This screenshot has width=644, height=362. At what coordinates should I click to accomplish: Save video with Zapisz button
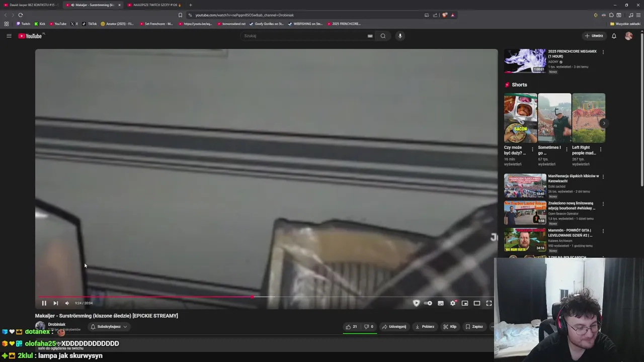[x=474, y=327]
